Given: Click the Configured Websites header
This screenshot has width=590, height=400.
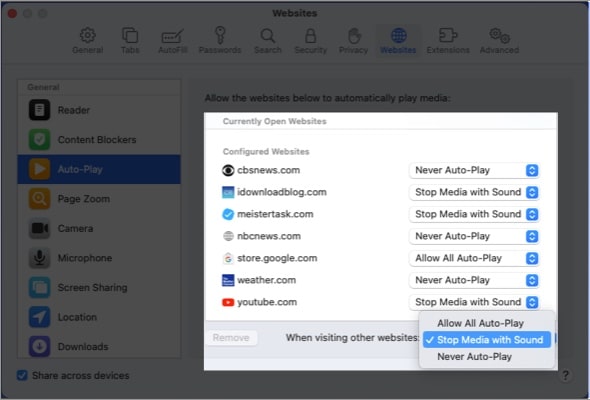Looking at the screenshot, I should pos(266,151).
